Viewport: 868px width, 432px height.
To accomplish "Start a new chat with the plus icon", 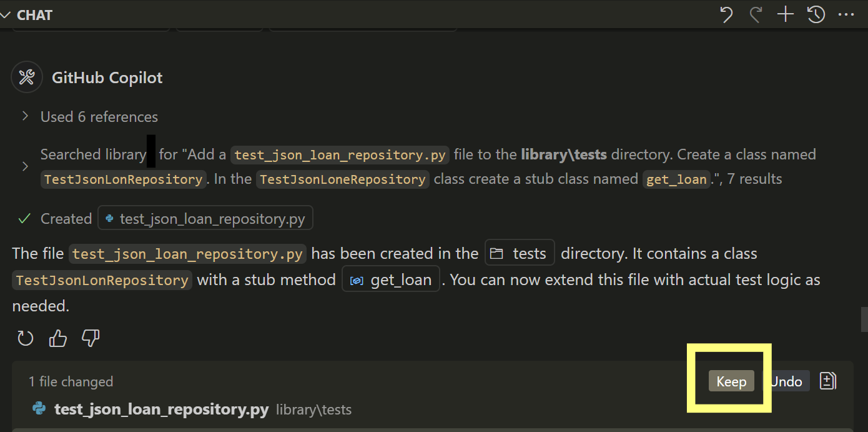I will (785, 14).
